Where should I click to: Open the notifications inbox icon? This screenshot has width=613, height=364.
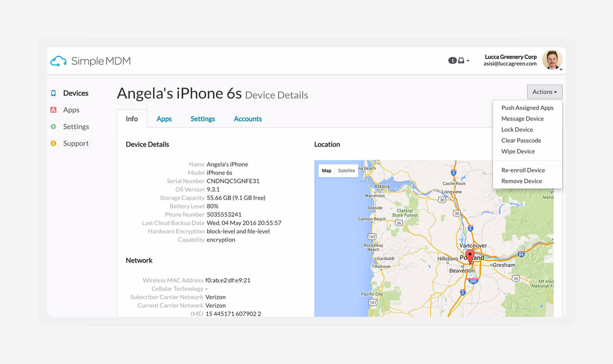tap(461, 60)
